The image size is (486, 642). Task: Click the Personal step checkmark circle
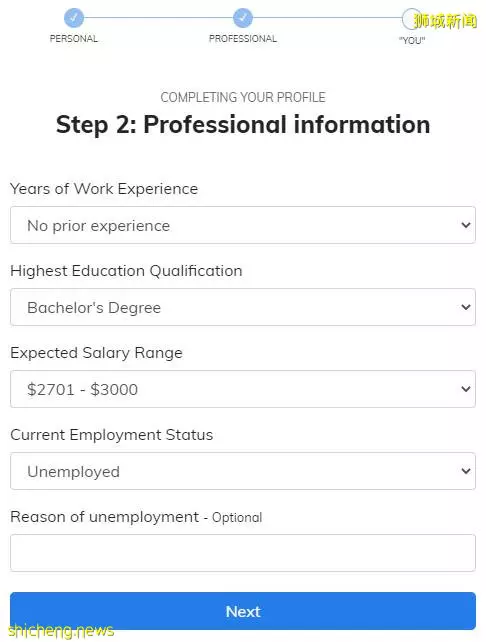tap(74, 18)
